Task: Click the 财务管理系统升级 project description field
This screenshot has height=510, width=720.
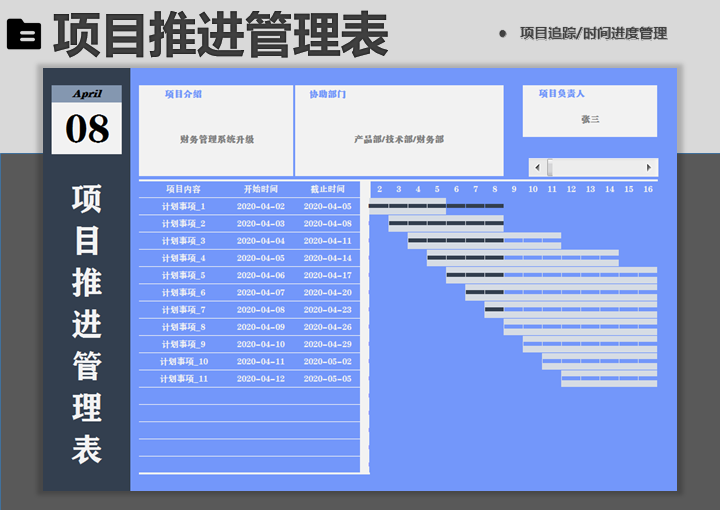Action: tap(216, 139)
